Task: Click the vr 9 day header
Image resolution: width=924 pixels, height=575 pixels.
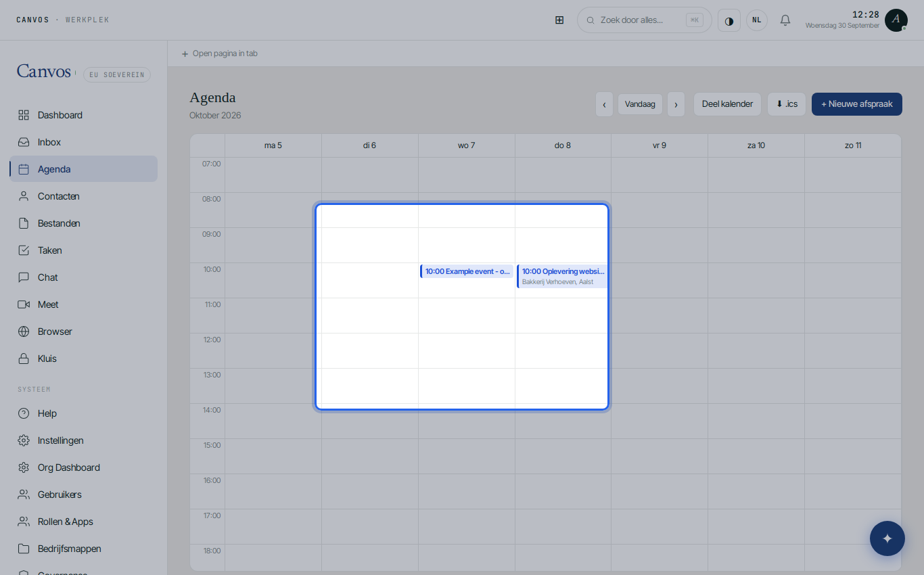Action: tap(660, 145)
